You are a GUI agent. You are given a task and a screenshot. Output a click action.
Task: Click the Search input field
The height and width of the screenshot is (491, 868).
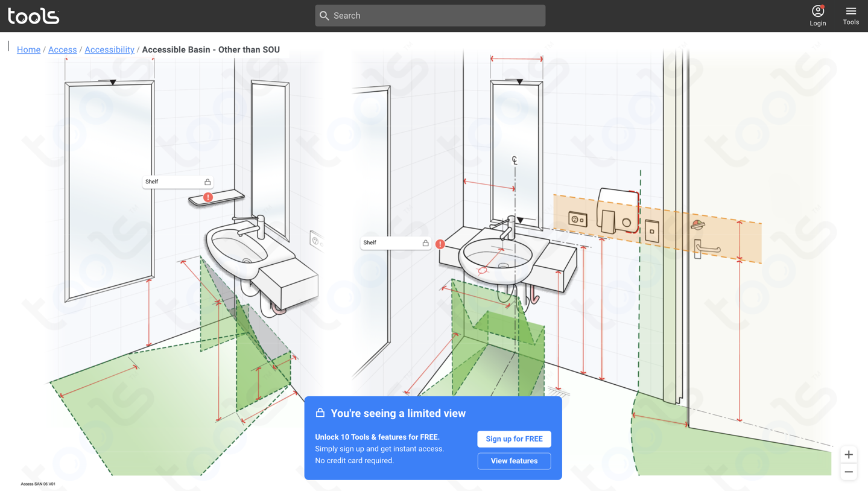point(437,16)
